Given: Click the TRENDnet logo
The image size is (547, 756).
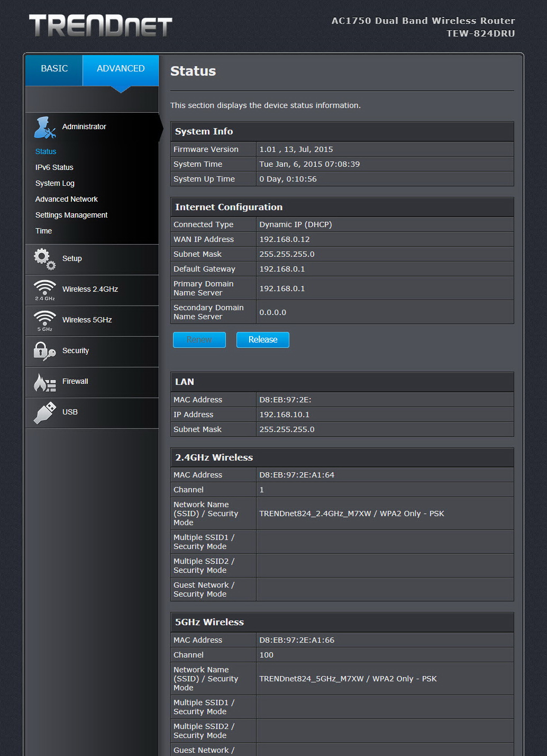Looking at the screenshot, I should pos(101,25).
